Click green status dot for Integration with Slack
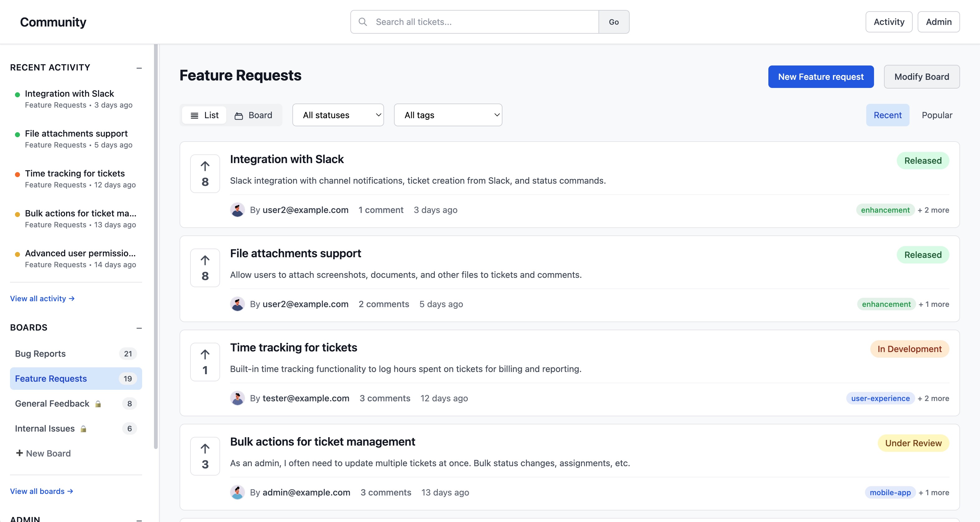 (x=17, y=94)
